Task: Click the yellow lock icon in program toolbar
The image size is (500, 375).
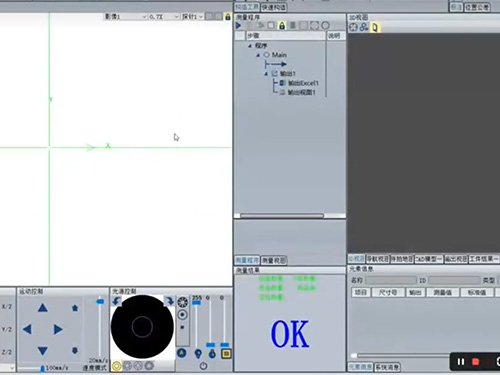Action: tap(282, 26)
